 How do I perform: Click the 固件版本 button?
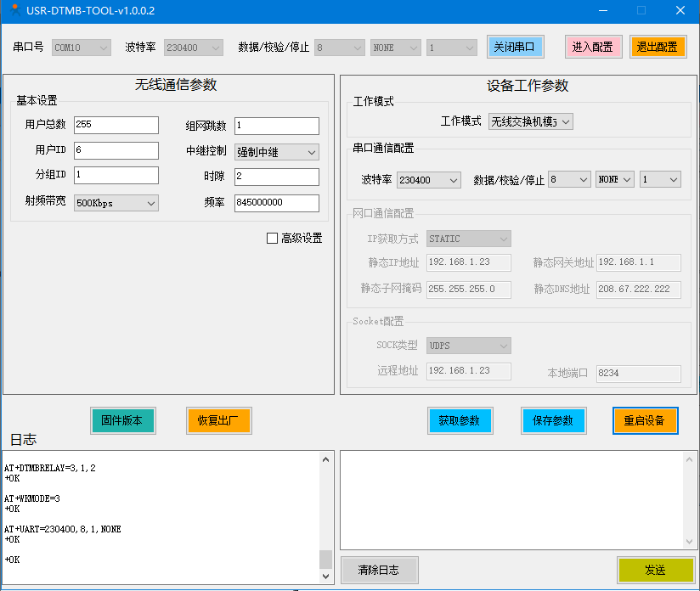tap(122, 420)
